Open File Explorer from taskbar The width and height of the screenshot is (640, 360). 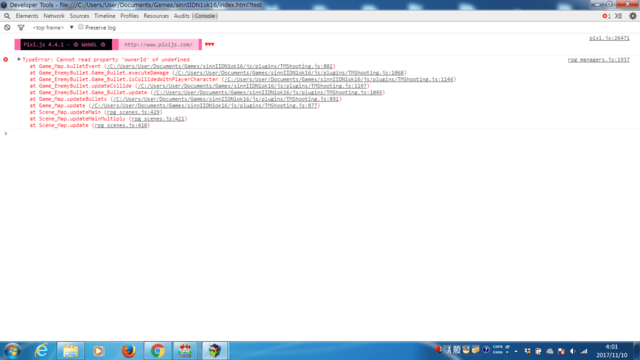[70, 351]
